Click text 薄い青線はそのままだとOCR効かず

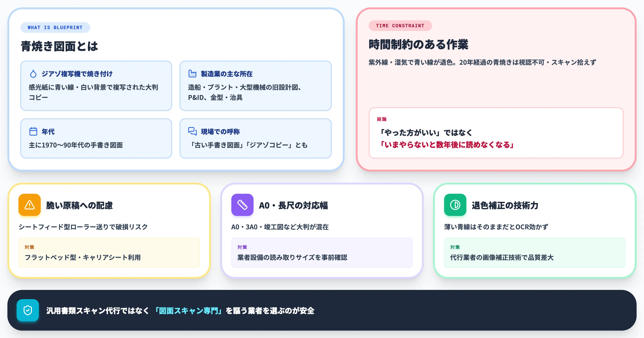tap(496, 227)
